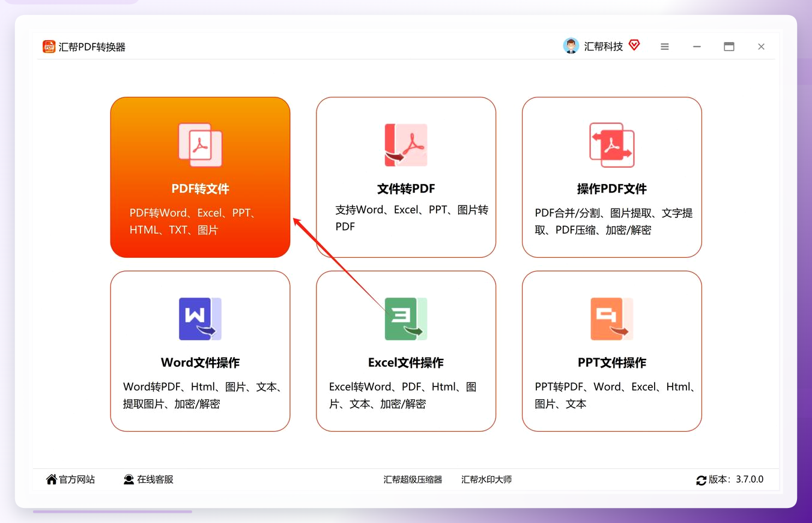Click the description 支持Word、Excel、PPT、图片转PDF
Viewport: 812px width, 523px height.
[x=412, y=218]
